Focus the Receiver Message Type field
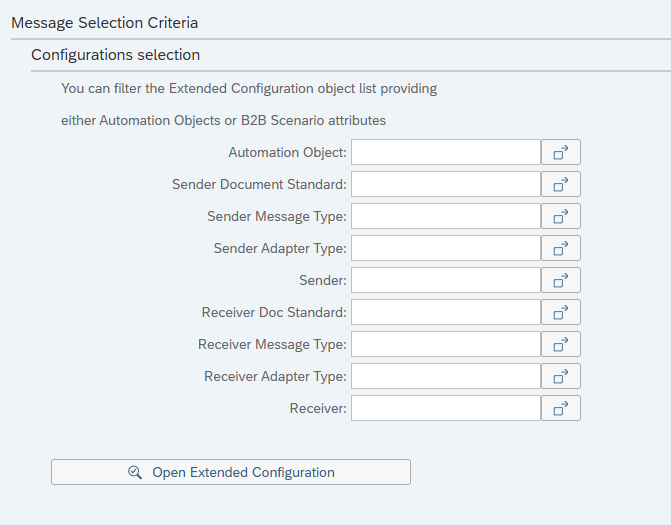This screenshot has height=525, width=671. [x=446, y=344]
